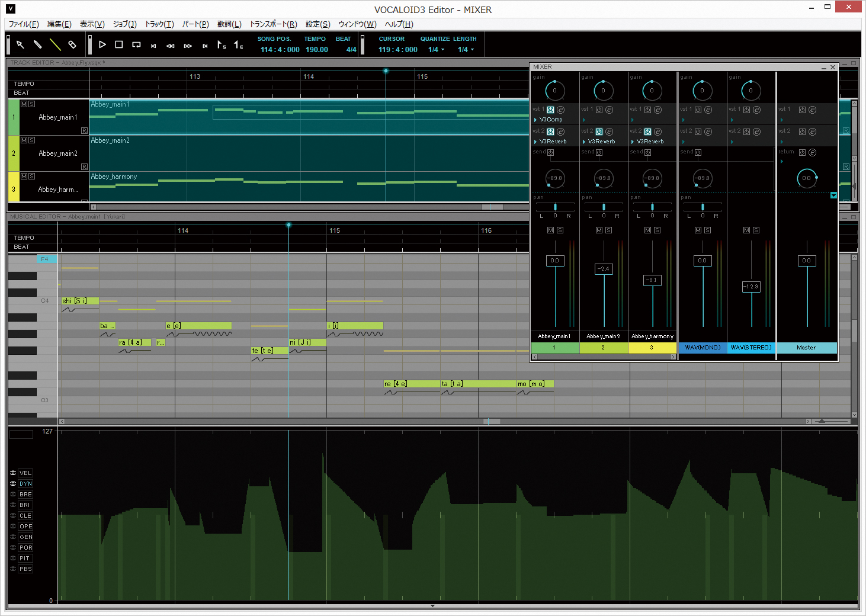Select the DYN control parameter
Screen dimensions: 866x616
(x=25, y=484)
